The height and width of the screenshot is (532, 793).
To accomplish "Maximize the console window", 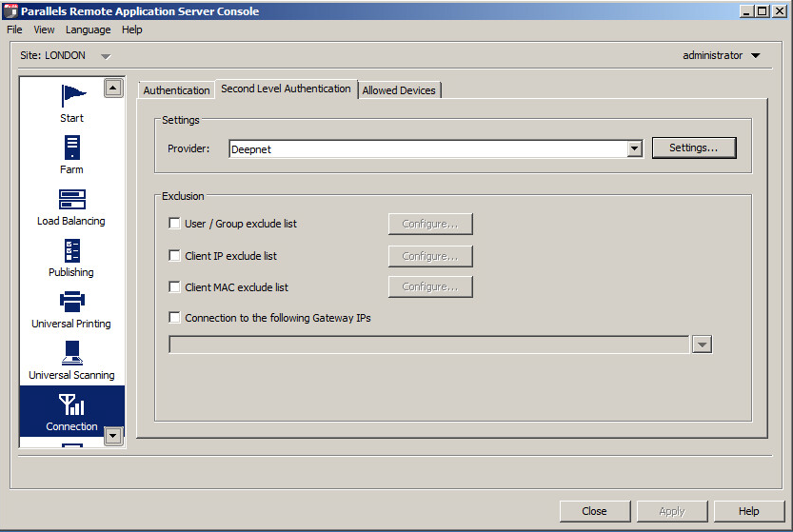I will 763,10.
